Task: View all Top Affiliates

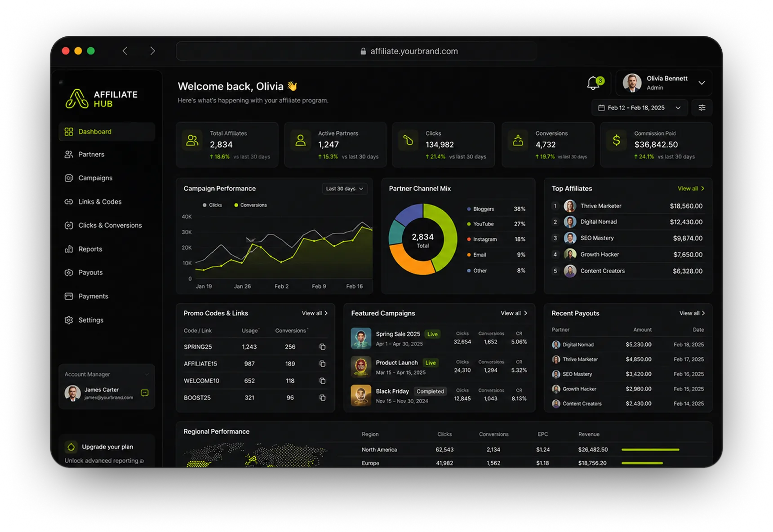Action: coord(691,189)
